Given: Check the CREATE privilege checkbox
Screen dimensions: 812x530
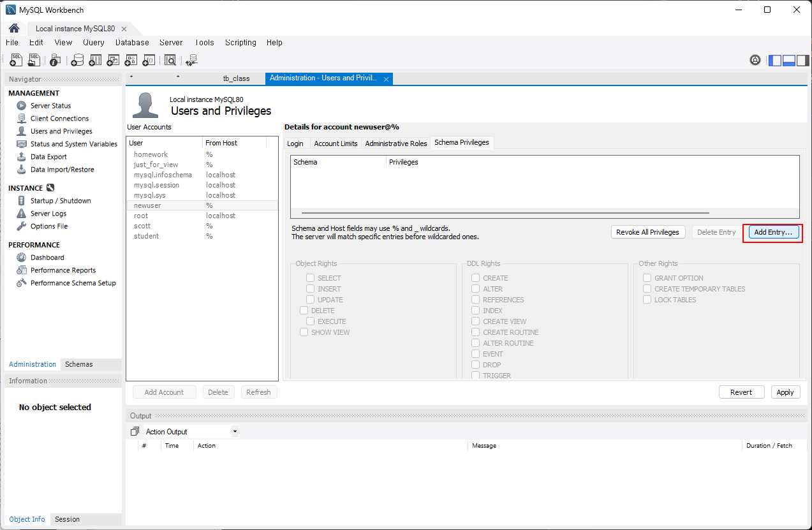Looking at the screenshot, I should point(476,278).
